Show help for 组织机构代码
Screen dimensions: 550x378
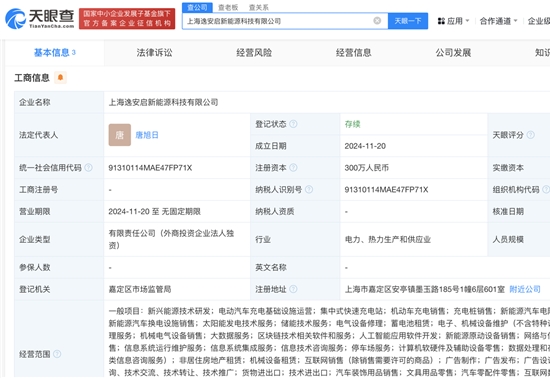click(x=546, y=189)
